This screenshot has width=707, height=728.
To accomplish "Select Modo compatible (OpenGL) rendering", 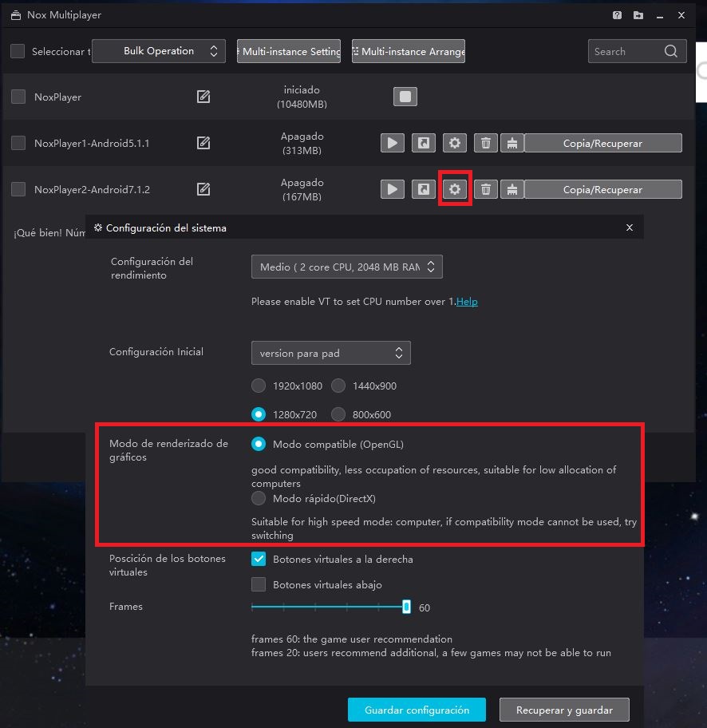I will [259, 444].
